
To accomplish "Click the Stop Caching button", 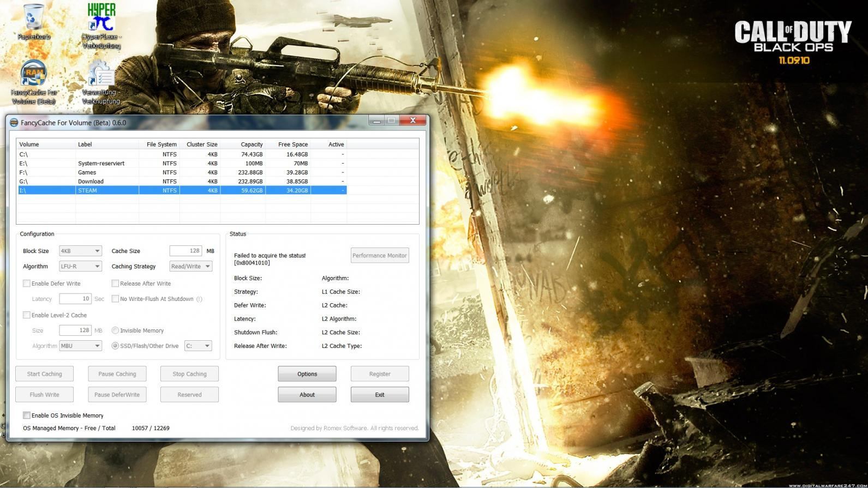I will pyautogui.click(x=189, y=374).
